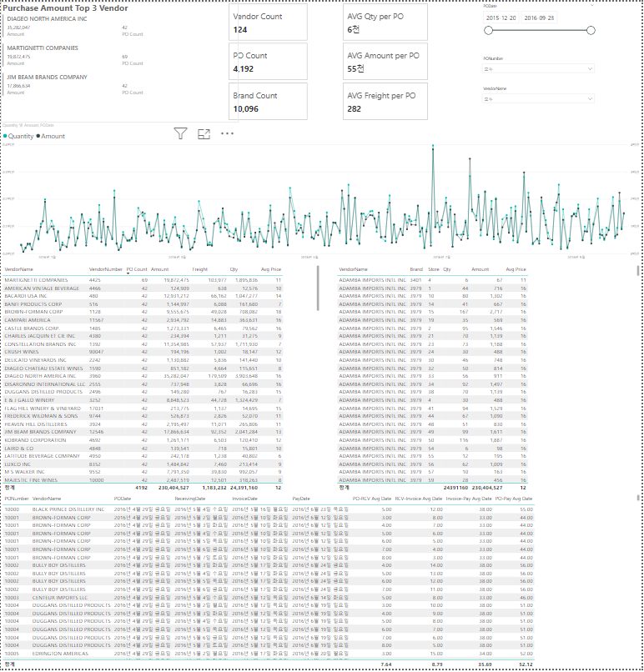Image resolution: width=644 pixels, height=672 pixels.
Task: Select the CONSTELLATION BRANDS INC row
Action: 143,344
